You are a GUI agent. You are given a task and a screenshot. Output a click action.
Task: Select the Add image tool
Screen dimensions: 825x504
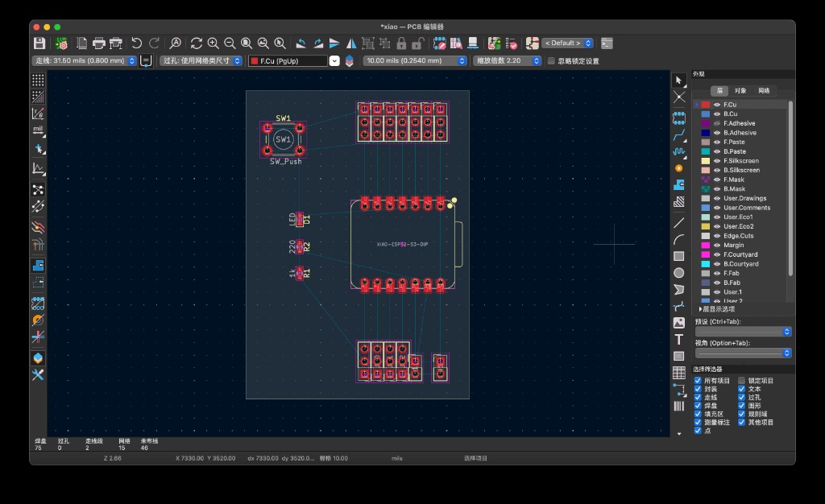coord(678,323)
